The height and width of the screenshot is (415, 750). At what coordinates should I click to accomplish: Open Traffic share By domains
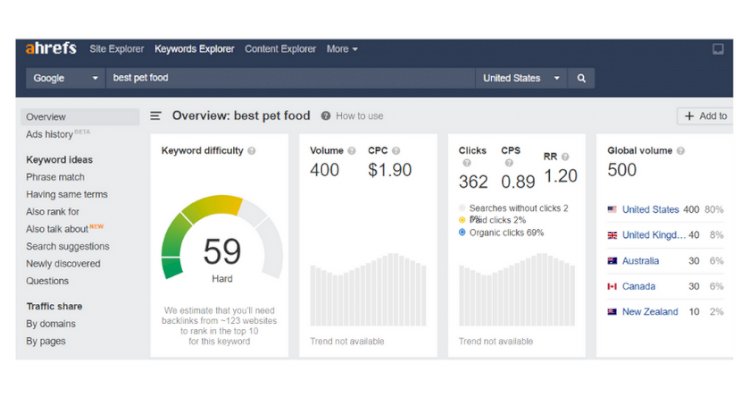point(51,324)
